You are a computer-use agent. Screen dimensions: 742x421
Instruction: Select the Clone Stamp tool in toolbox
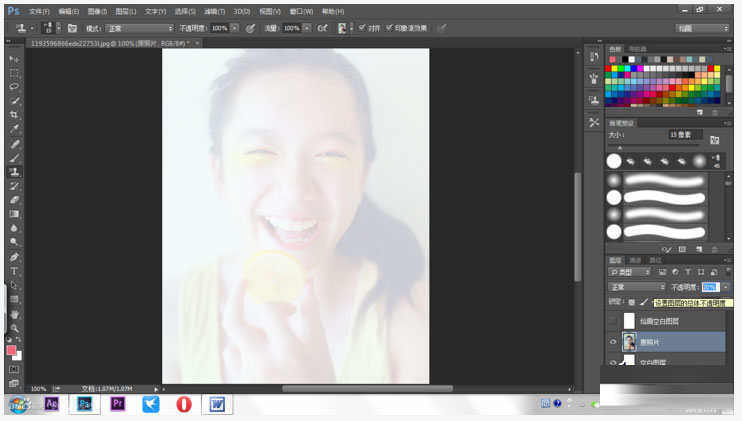[x=14, y=172]
